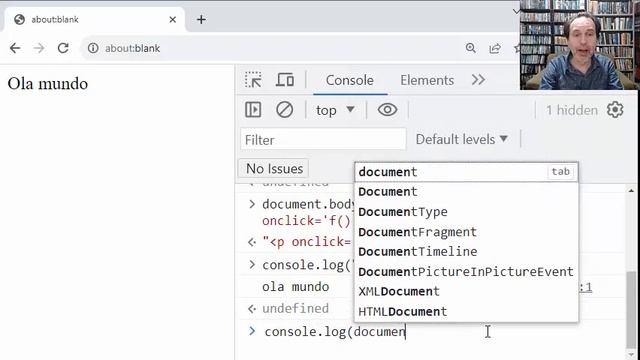Click the zoom magnifier icon in address bar
This screenshot has height=360, width=640.
point(471,48)
